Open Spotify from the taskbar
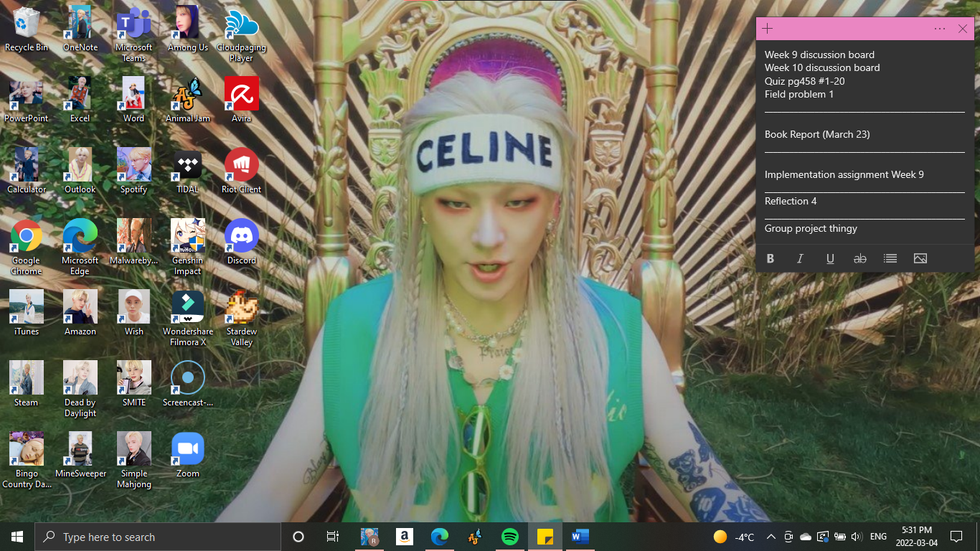Viewport: 980px width, 551px height. pos(510,537)
